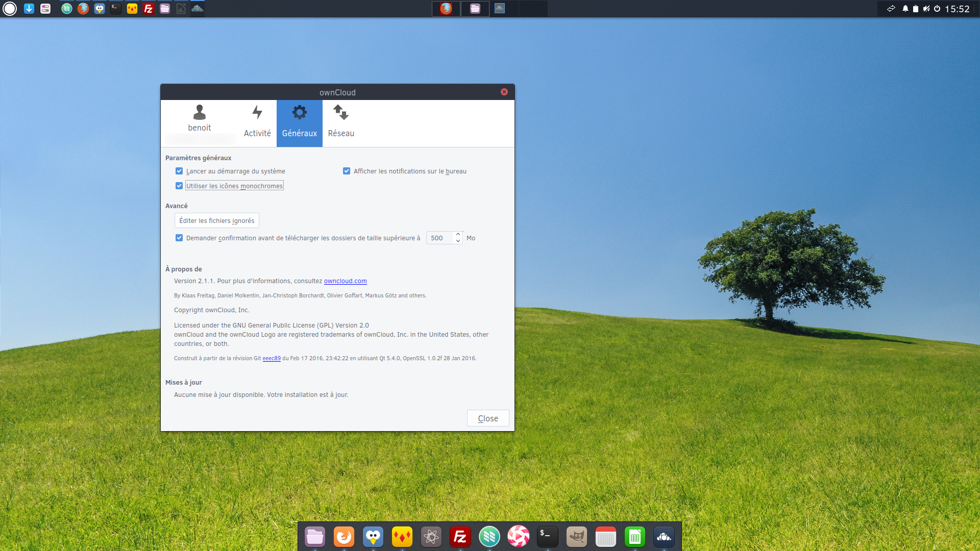Switch to Firefox window in task list

pyautogui.click(x=446, y=9)
